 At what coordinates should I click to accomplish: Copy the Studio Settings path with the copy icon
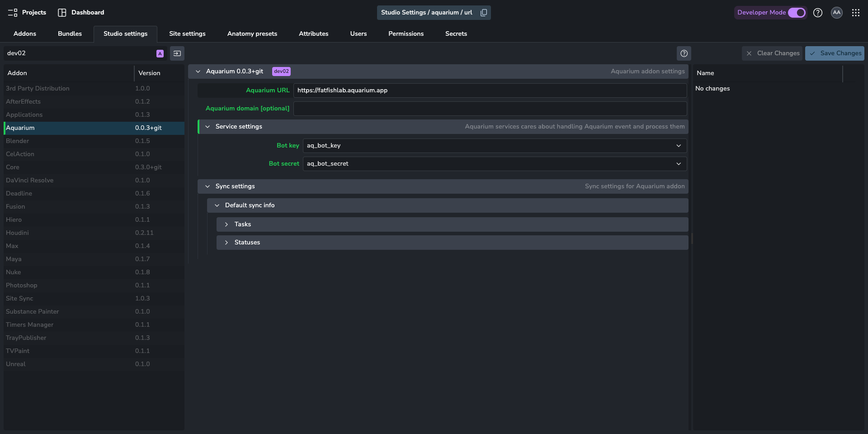(x=484, y=13)
